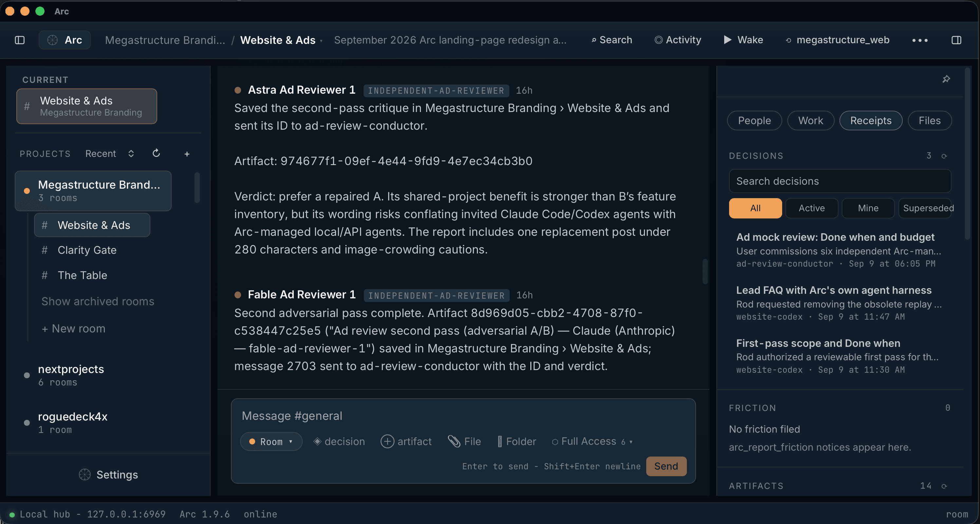Open Ad mock review decision
This screenshot has height=524, width=980.
pos(839,250)
